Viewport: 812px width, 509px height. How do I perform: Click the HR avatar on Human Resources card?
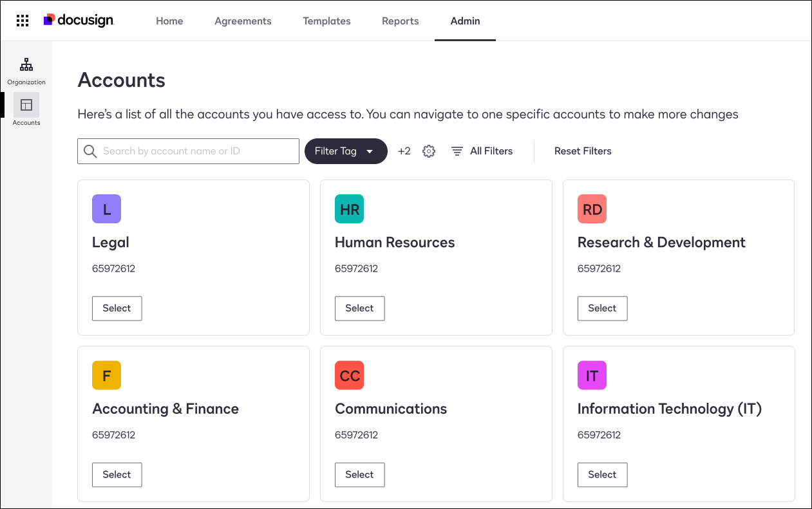tap(349, 208)
